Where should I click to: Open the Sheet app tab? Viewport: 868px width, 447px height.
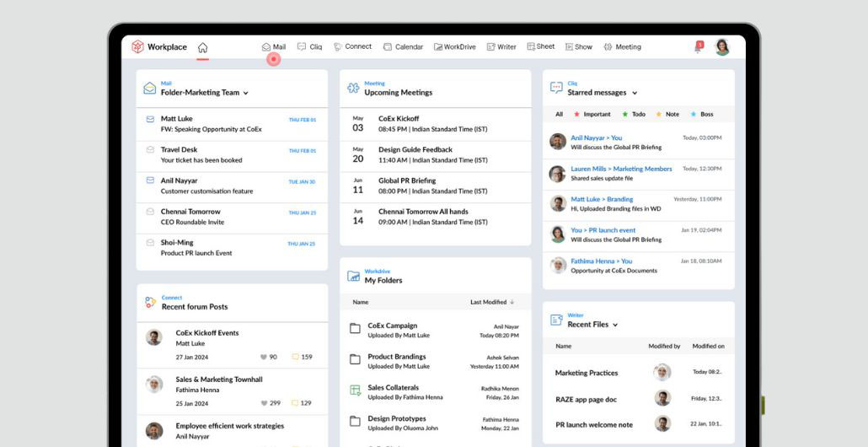(x=541, y=46)
